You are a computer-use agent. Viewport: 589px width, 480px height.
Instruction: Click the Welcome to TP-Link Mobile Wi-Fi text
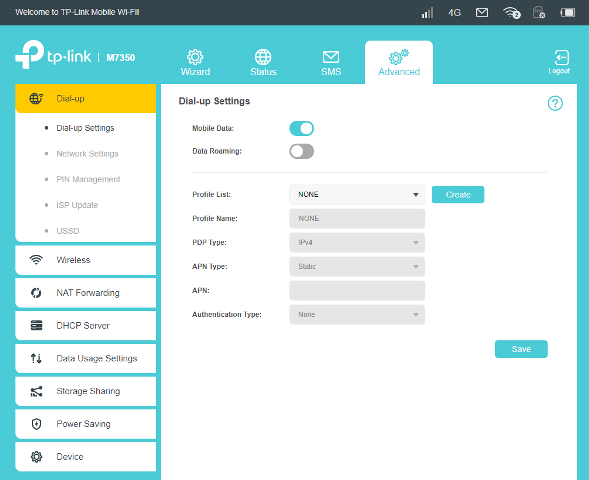(x=77, y=12)
